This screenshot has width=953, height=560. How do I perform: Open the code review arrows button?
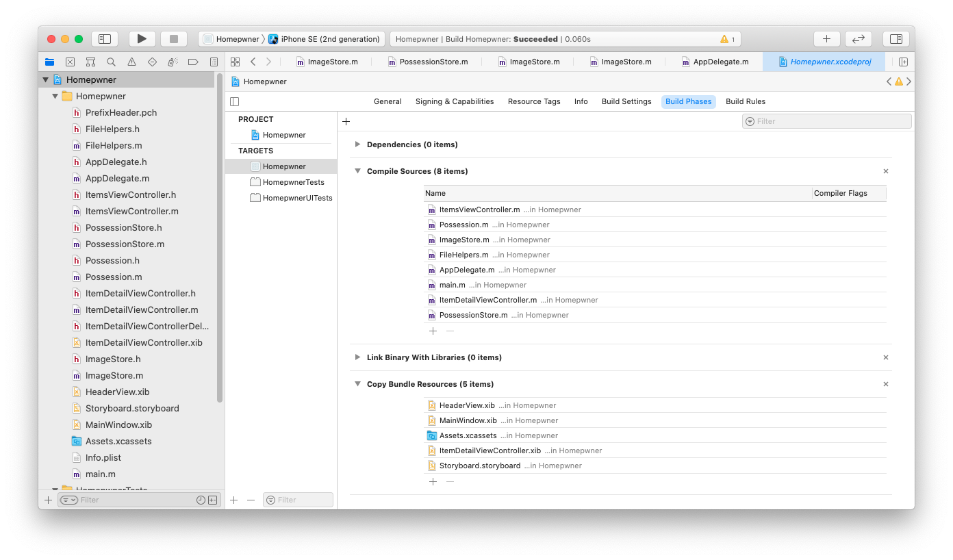[859, 39]
